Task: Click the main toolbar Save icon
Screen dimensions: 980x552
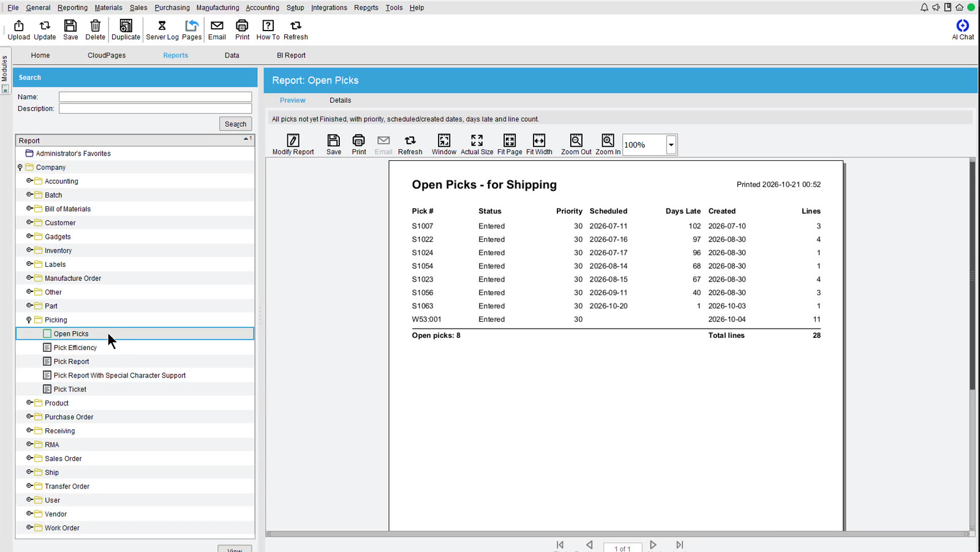Action: coord(70,29)
